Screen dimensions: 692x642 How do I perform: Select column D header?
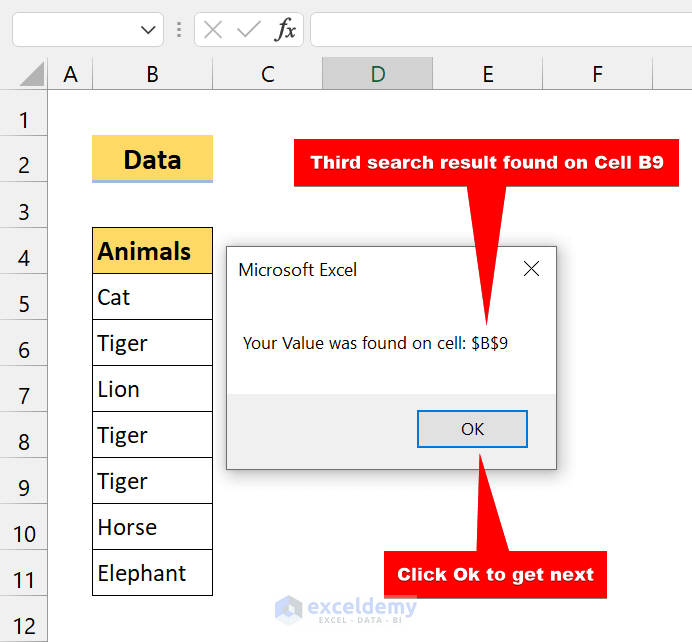click(x=377, y=74)
